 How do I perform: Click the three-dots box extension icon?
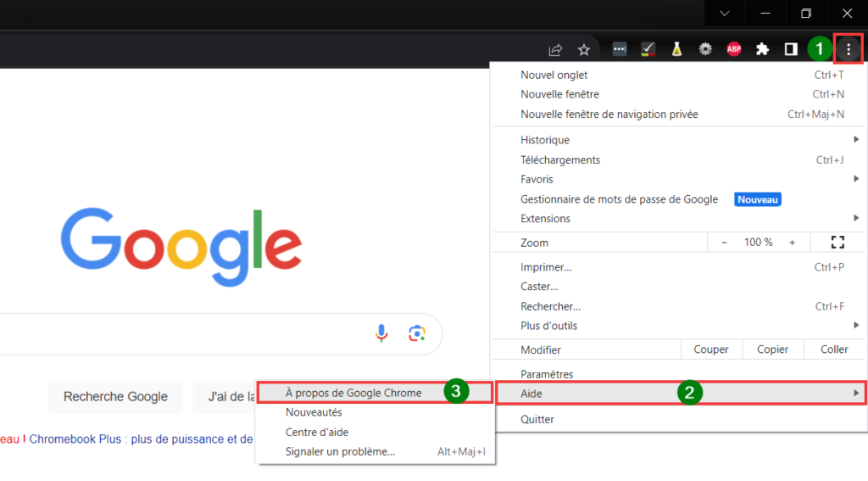click(620, 49)
